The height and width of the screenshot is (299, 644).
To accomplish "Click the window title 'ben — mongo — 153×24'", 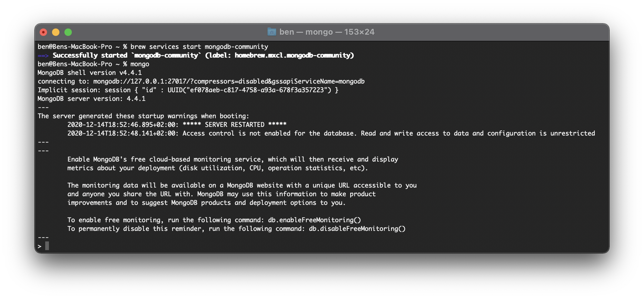I will (327, 32).
